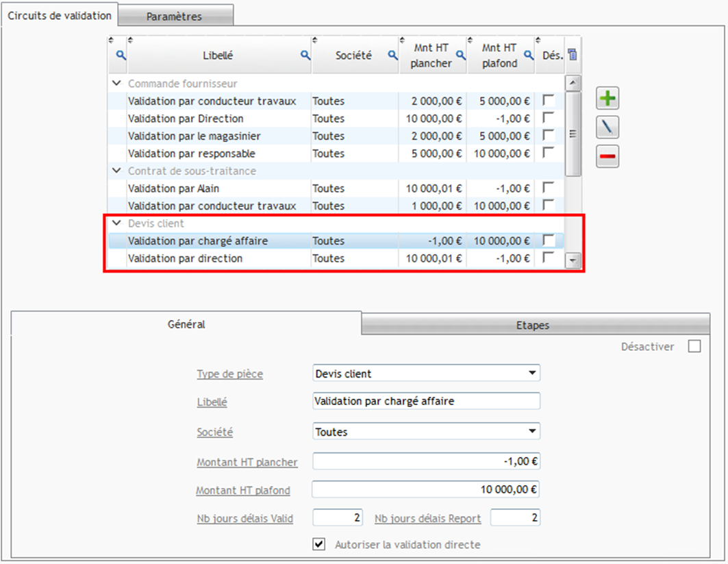Add a new circuit with the green plus icon

tap(607, 98)
